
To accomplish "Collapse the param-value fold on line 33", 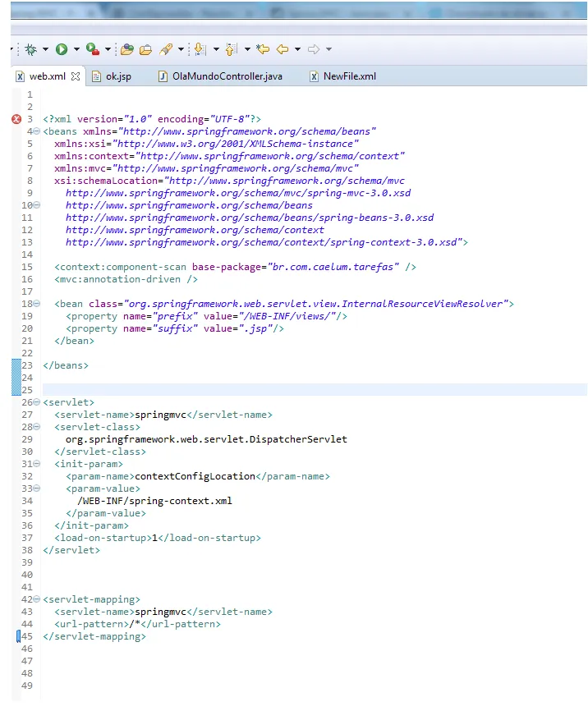I will pyautogui.click(x=37, y=489).
